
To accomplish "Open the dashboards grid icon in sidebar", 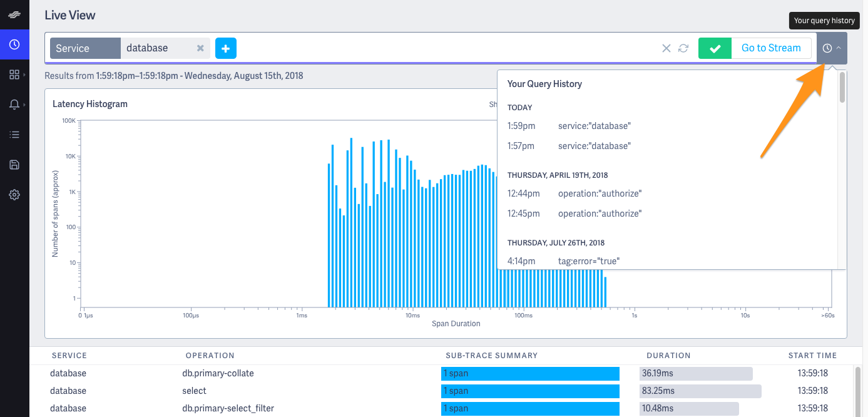I will click(x=14, y=75).
